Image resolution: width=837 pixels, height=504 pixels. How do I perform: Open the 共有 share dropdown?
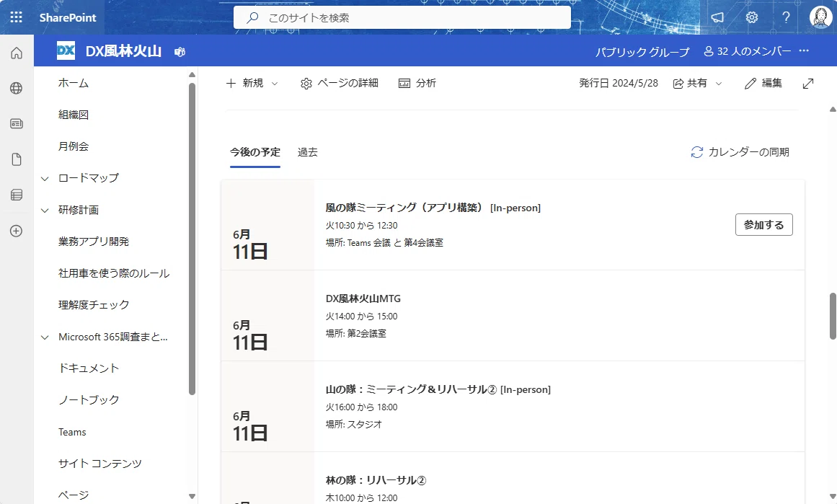pos(697,84)
